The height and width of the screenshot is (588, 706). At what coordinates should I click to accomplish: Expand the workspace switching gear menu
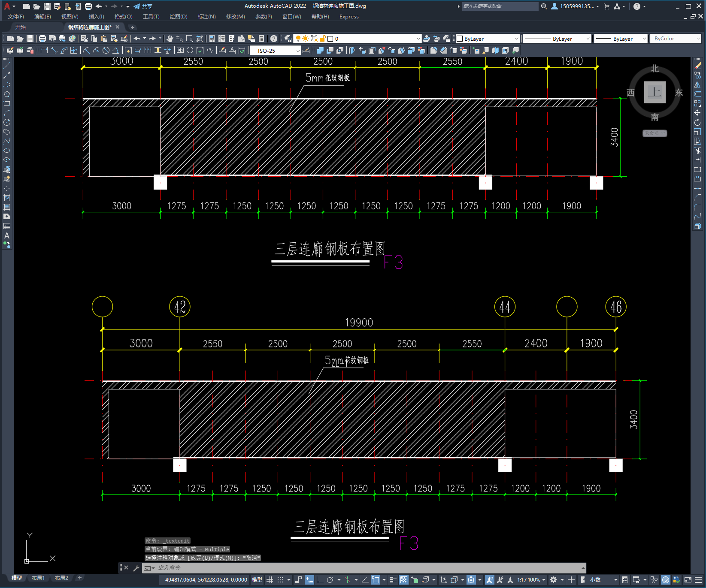(562, 580)
